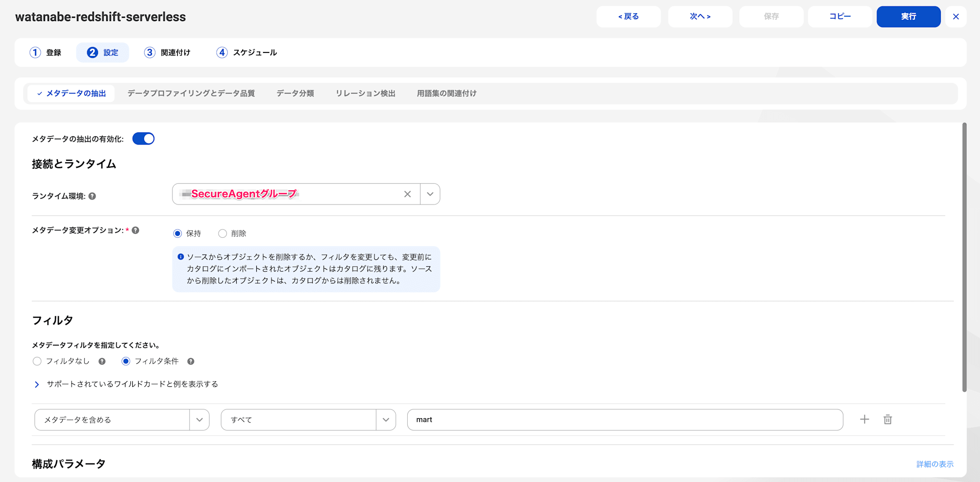Select the 保持 radio option
Screen dimensions: 980x482
tap(177, 233)
